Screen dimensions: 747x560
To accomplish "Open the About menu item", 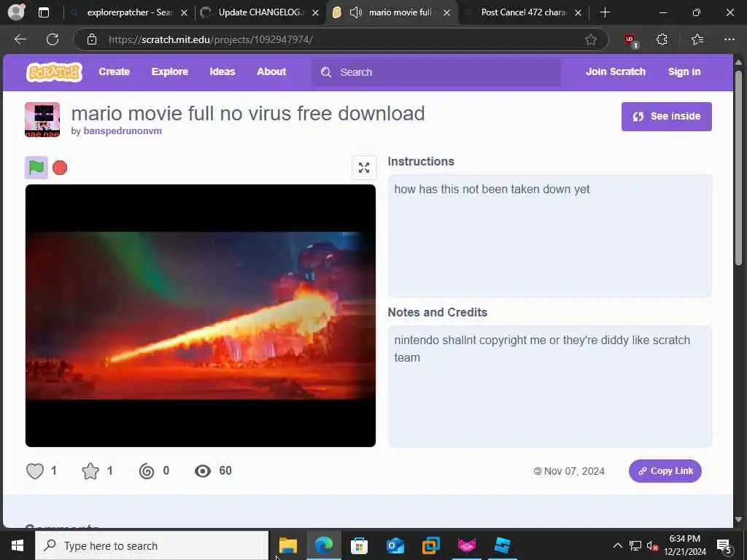I will click(271, 72).
